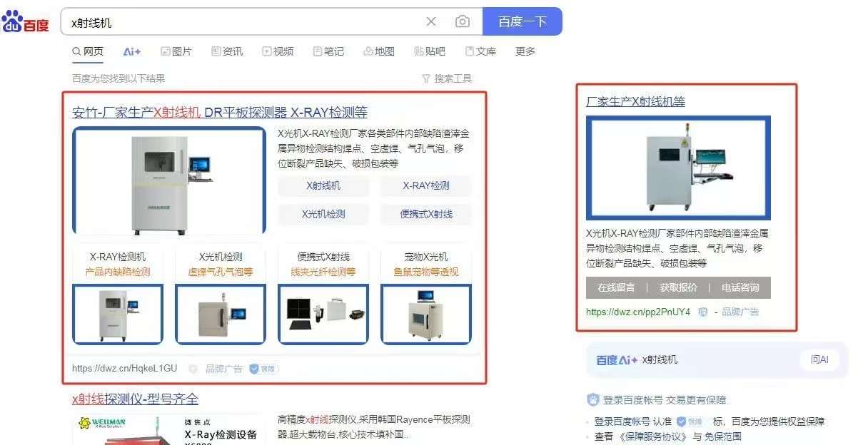The width and height of the screenshot is (868, 445).
Task: Open the 产品内缺陷检测 orange link
Action: [118, 272]
